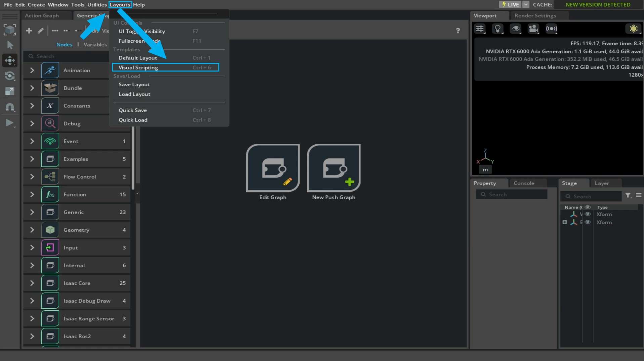
Task: Click the viewport eye display icon
Action: click(x=515, y=29)
